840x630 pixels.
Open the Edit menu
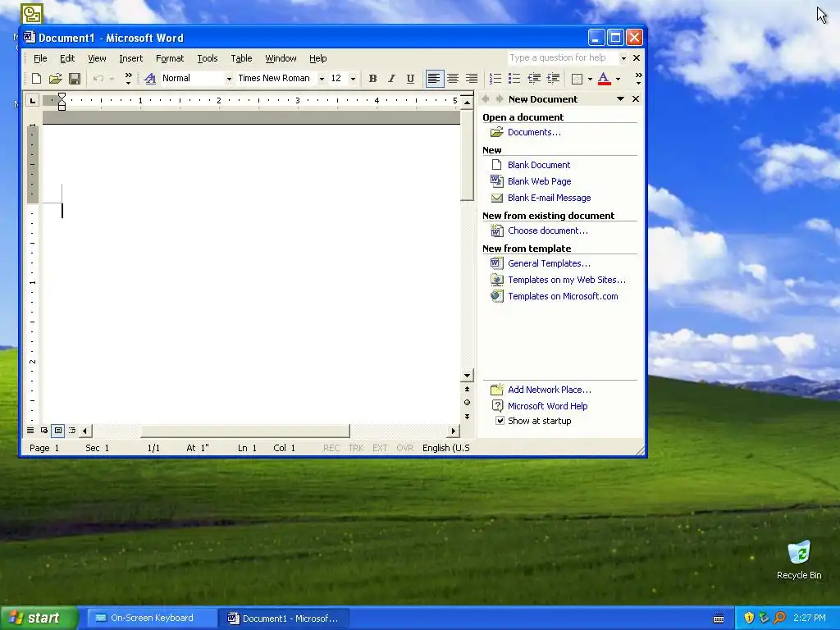pos(67,58)
